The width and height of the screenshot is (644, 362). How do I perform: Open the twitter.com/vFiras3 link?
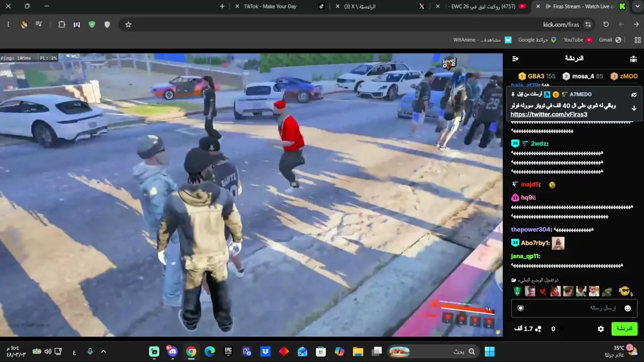point(549,115)
